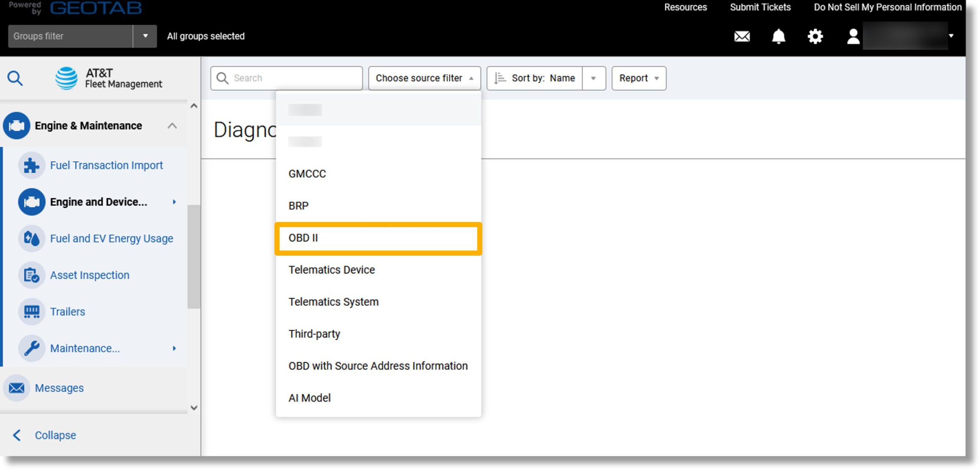
Task: Select Third-party source option
Action: coord(378,334)
